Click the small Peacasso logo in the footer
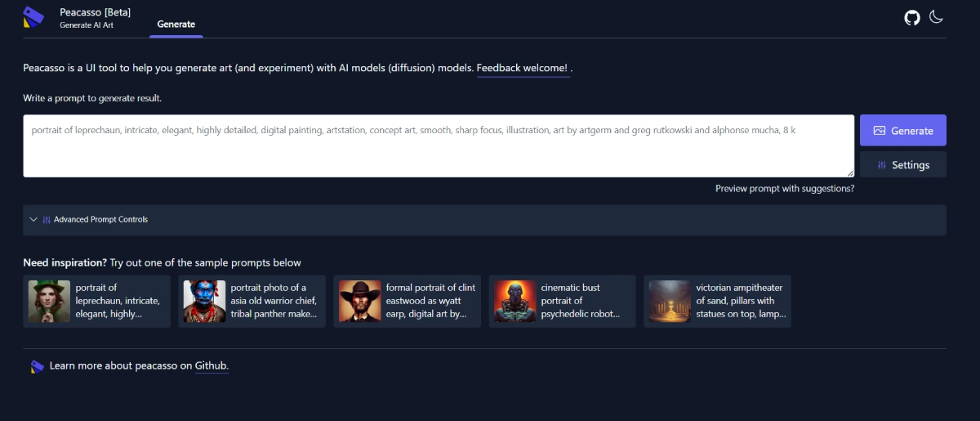980x421 pixels. click(x=37, y=366)
